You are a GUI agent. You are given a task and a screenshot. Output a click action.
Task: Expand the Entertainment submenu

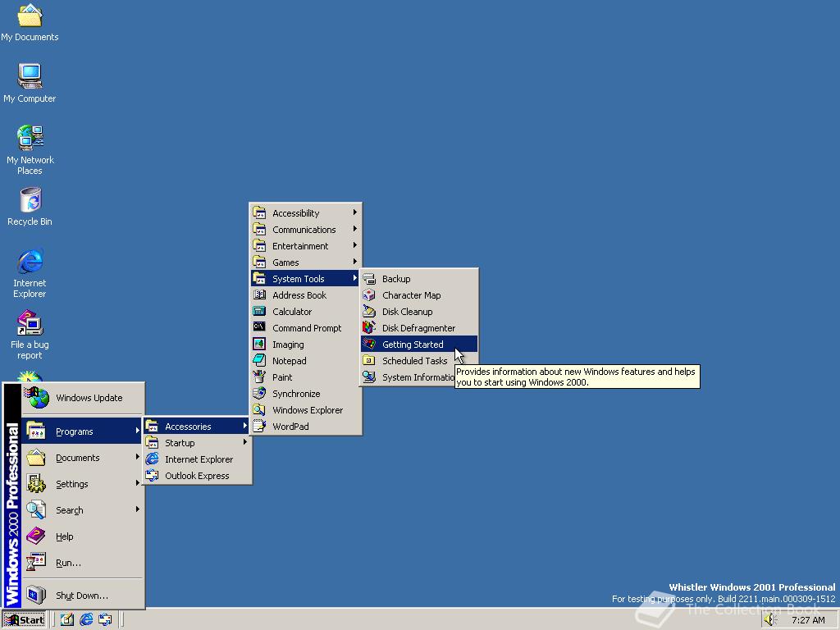[305, 246]
